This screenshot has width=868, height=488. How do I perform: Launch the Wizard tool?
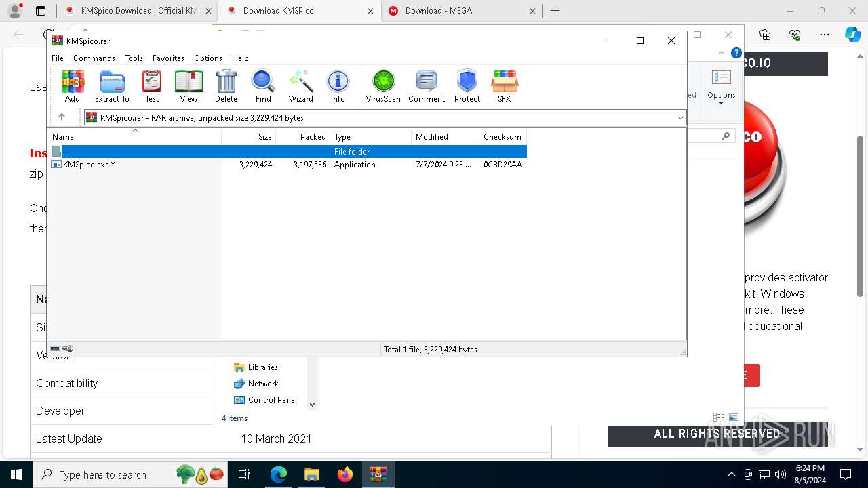(x=300, y=86)
